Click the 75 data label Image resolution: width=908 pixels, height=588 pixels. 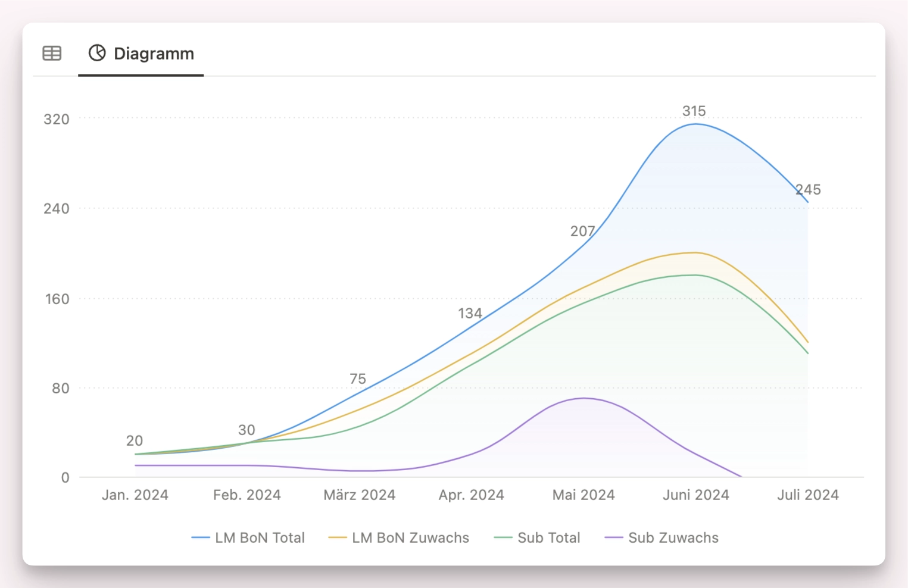pyautogui.click(x=358, y=379)
